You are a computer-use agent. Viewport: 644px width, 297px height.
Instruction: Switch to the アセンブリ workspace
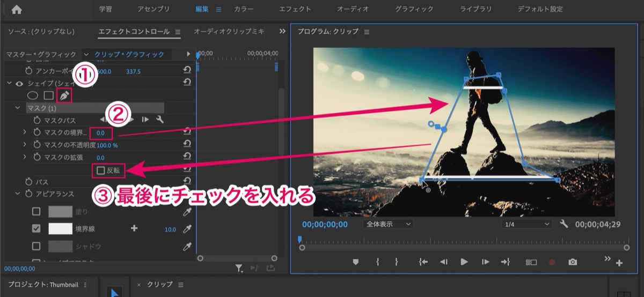(153, 9)
